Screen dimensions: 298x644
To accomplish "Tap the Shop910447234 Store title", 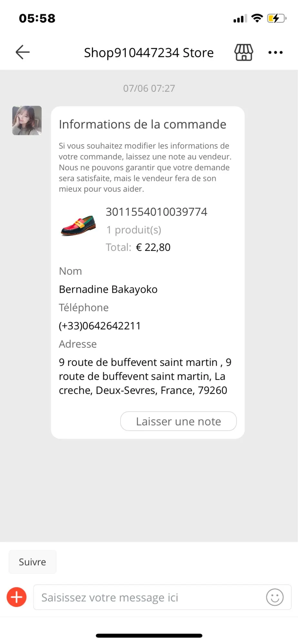I will (x=149, y=52).
